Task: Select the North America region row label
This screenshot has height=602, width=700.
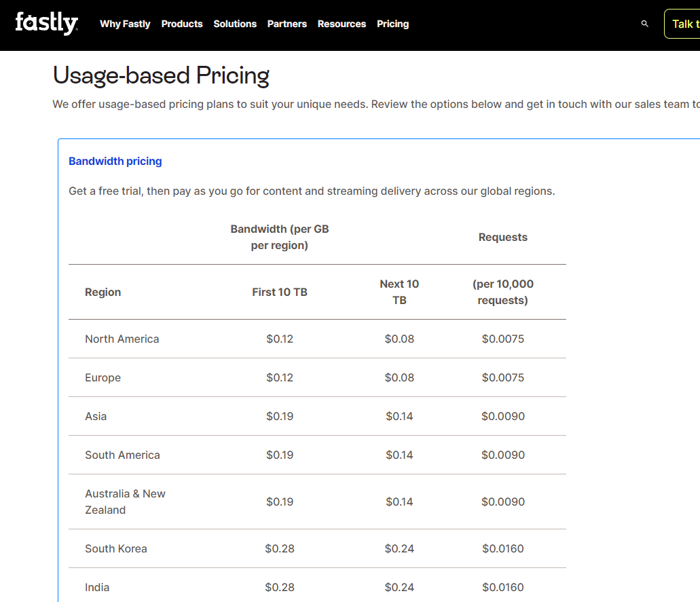Action: (x=122, y=339)
